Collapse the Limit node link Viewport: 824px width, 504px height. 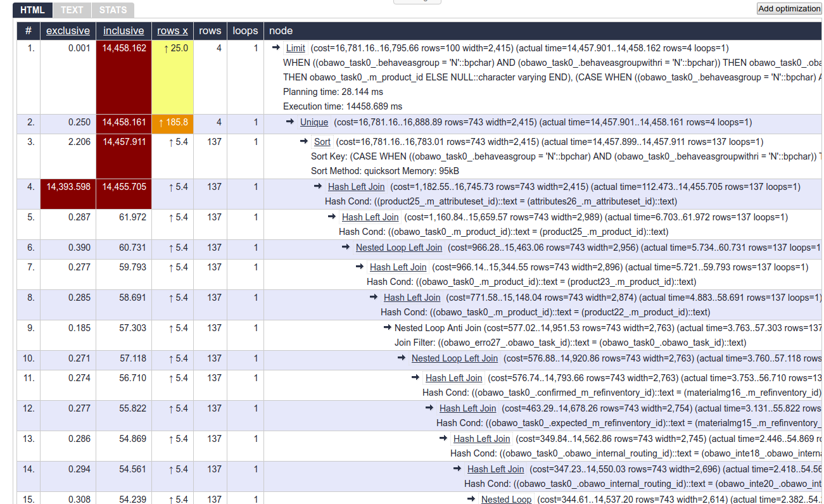pyautogui.click(x=295, y=48)
